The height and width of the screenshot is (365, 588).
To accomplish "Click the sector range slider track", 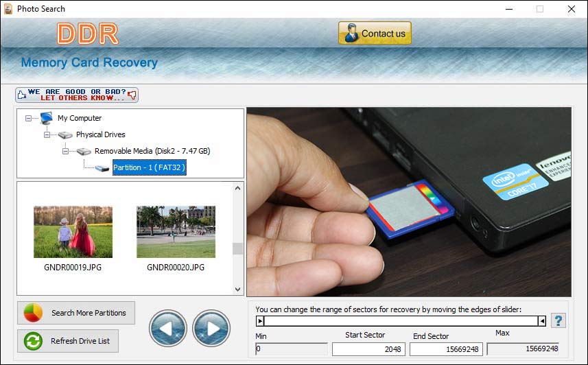I will point(401,320).
